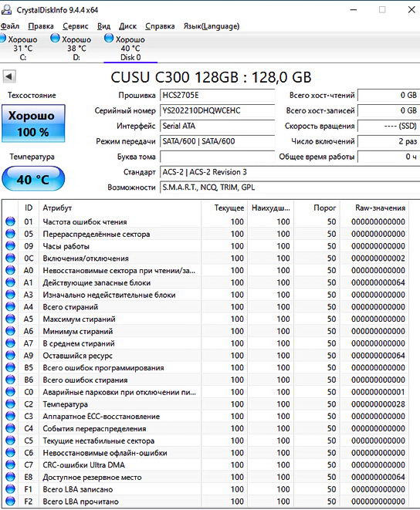Click status orb in row A1 Действующие запасные блоки
This screenshot has height=510, width=420.
10,282
